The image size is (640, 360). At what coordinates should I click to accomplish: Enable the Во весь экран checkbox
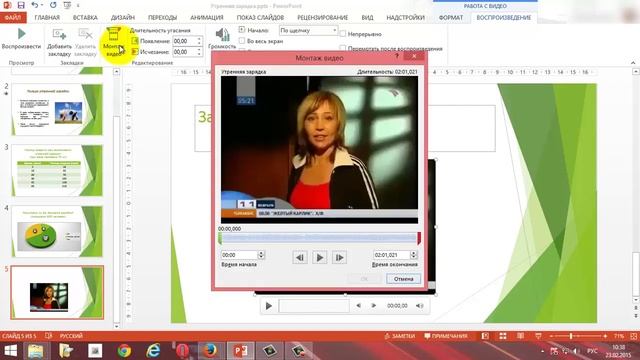click(x=242, y=41)
